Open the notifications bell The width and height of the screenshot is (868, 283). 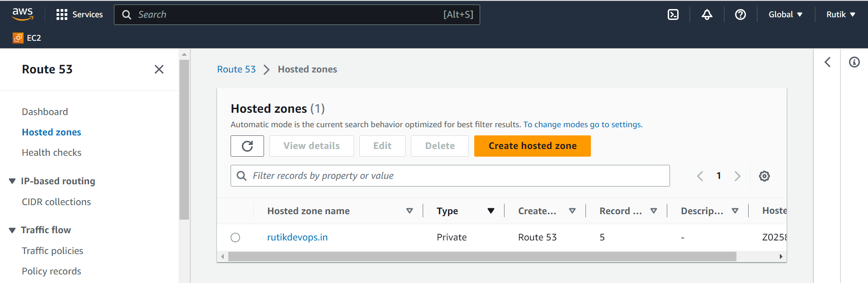[707, 14]
